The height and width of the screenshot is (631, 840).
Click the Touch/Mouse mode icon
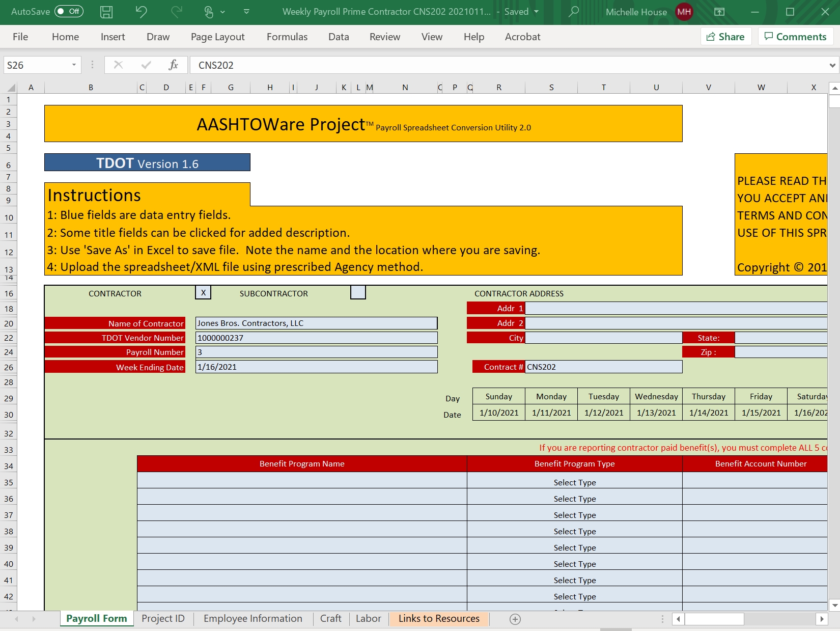coord(209,12)
